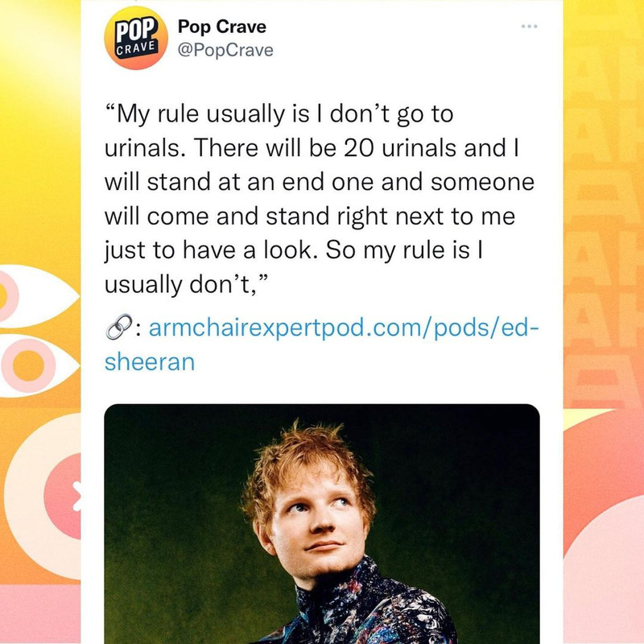644x644 pixels.
Task: Click the lower eye graphic with orange pupil
Action: 39,365
